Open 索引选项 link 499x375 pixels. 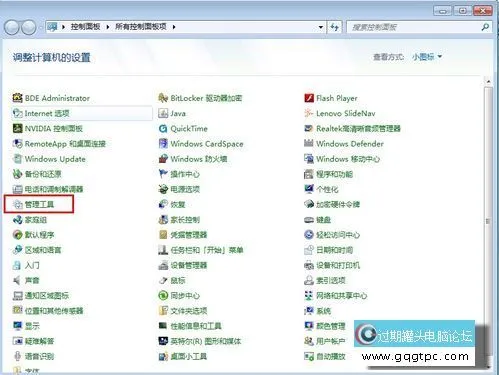point(331,280)
